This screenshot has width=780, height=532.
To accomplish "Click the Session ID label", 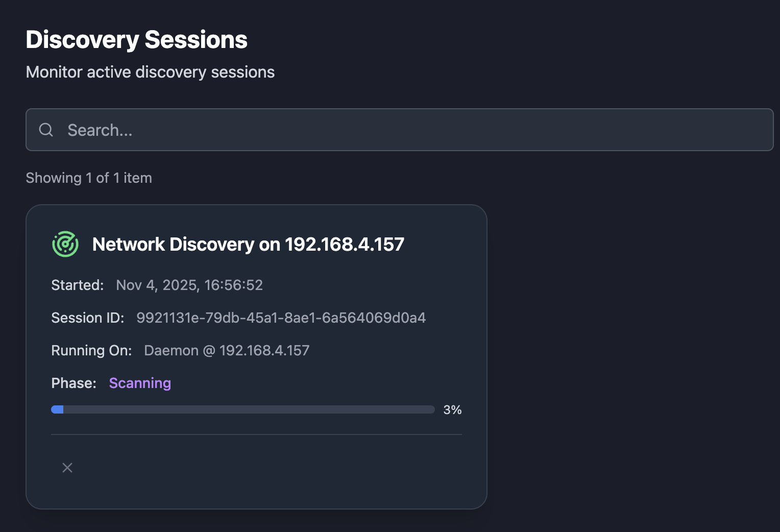I will point(88,318).
